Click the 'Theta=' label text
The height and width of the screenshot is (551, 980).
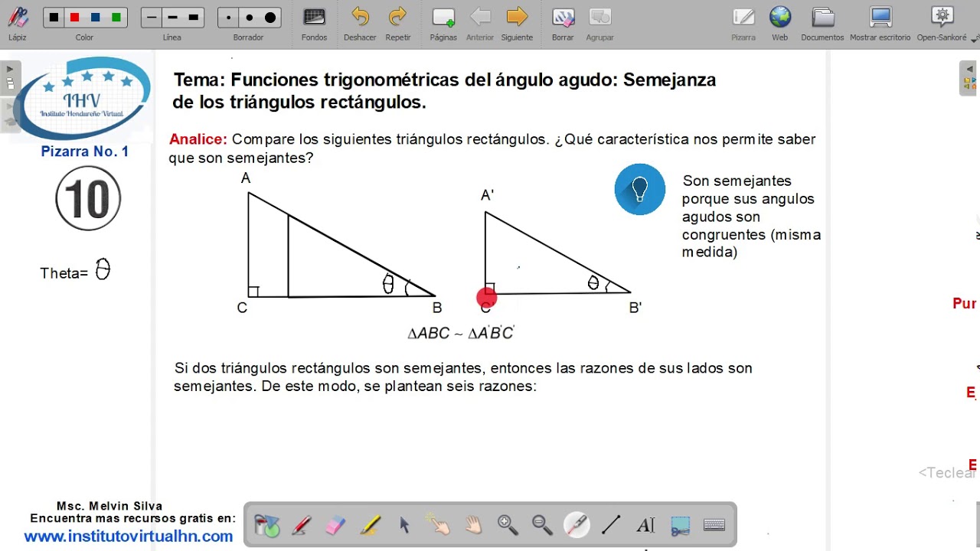point(64,273)
